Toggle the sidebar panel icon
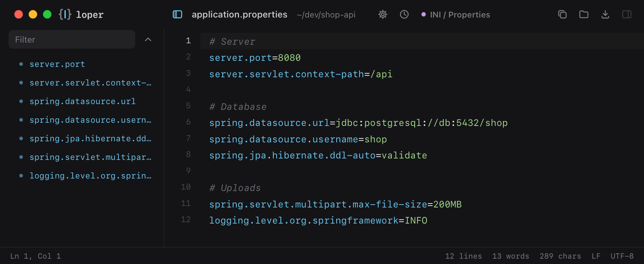 pyautogui.click(x=177, y=14)
